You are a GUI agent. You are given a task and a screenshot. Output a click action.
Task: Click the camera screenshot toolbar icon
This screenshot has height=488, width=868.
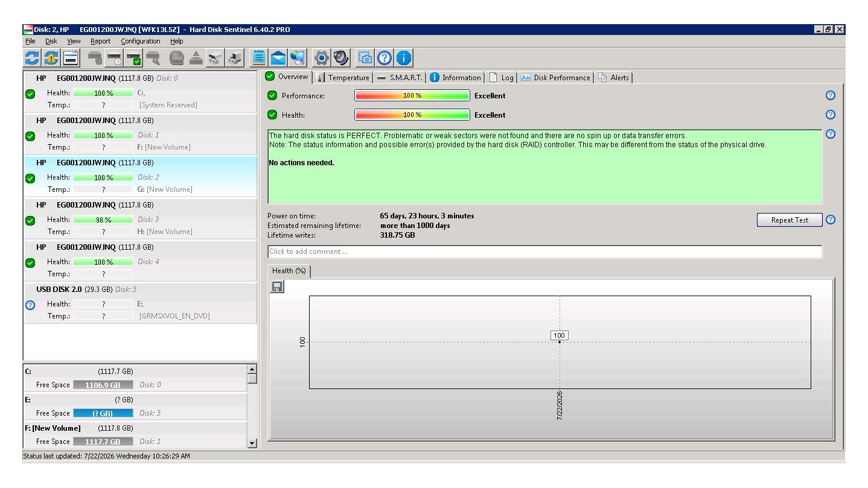(x=365, y=58)
